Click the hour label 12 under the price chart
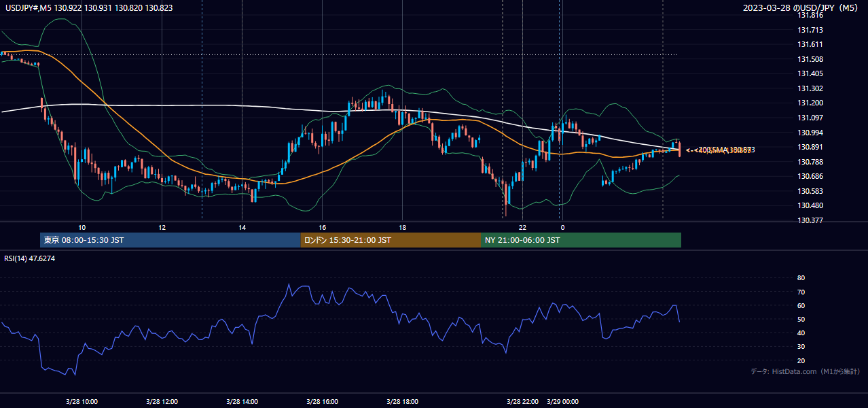The height and width of the screenshot is (408, 868). [162, 227]
